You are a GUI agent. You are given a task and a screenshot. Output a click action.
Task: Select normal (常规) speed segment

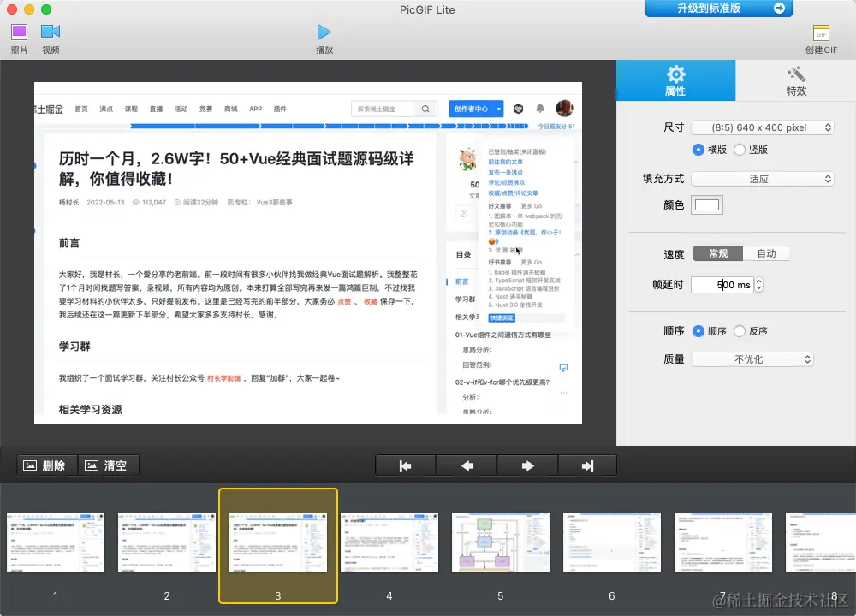(x=718, y=253)
